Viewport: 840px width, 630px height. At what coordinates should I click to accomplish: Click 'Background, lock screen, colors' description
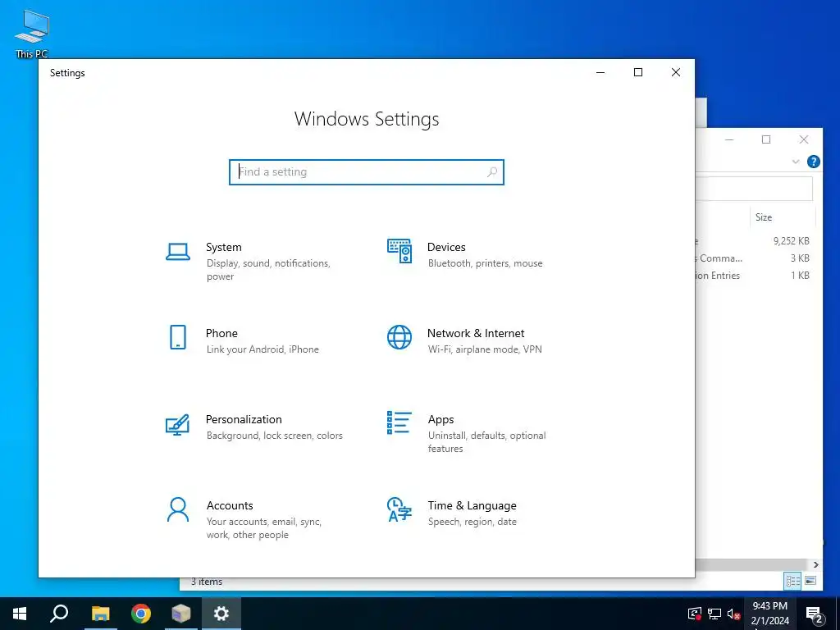[x=274, y=436]
